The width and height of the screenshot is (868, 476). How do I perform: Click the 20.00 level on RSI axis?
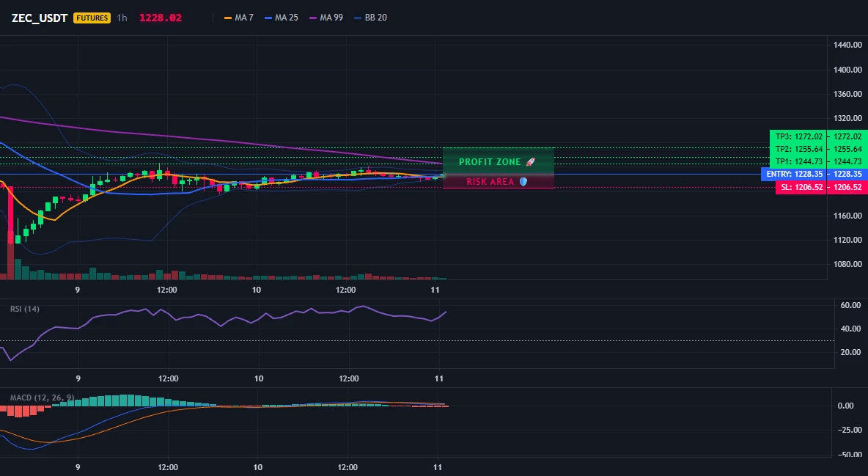(x=851, y=352)
